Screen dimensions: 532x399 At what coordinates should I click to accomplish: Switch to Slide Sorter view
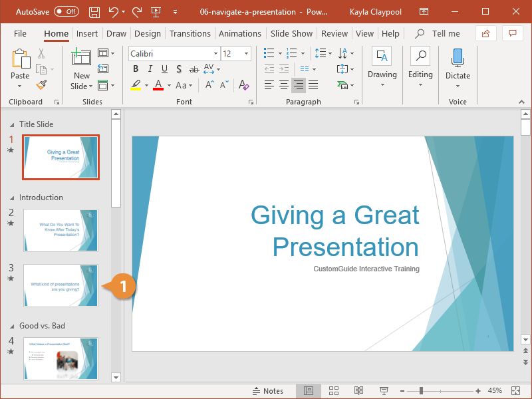(334, 390)
